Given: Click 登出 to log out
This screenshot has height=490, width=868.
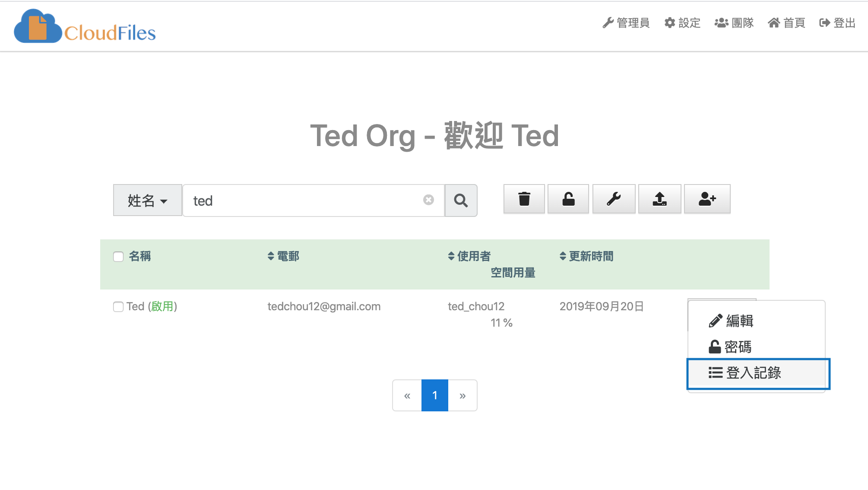Looking at the screenshot, I should tap(837, 23).
